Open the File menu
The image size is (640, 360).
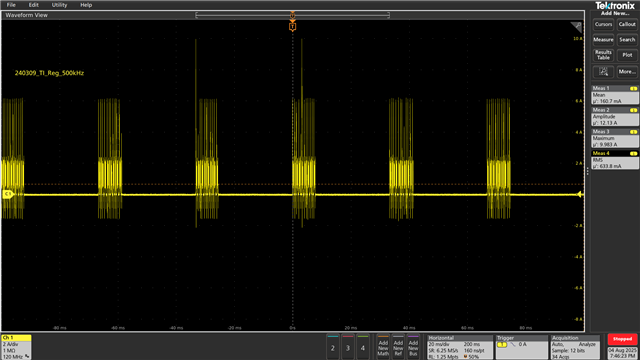[x=11, y=5]
